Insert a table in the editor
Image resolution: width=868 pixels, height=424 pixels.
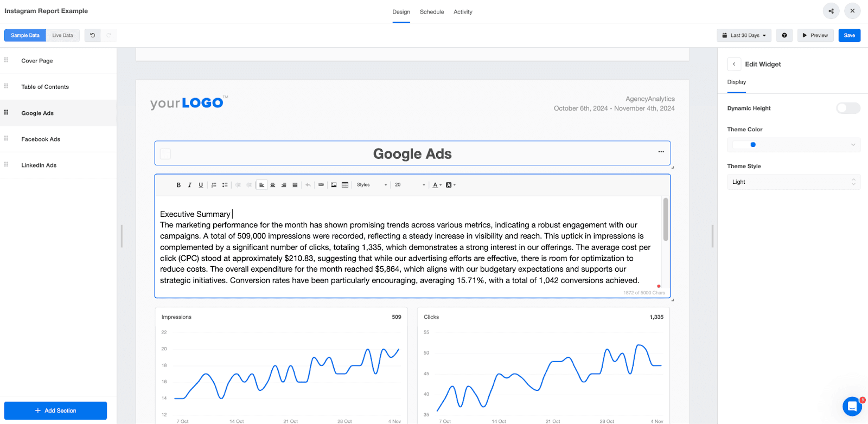pyautogui.click(x=346, y=184)
